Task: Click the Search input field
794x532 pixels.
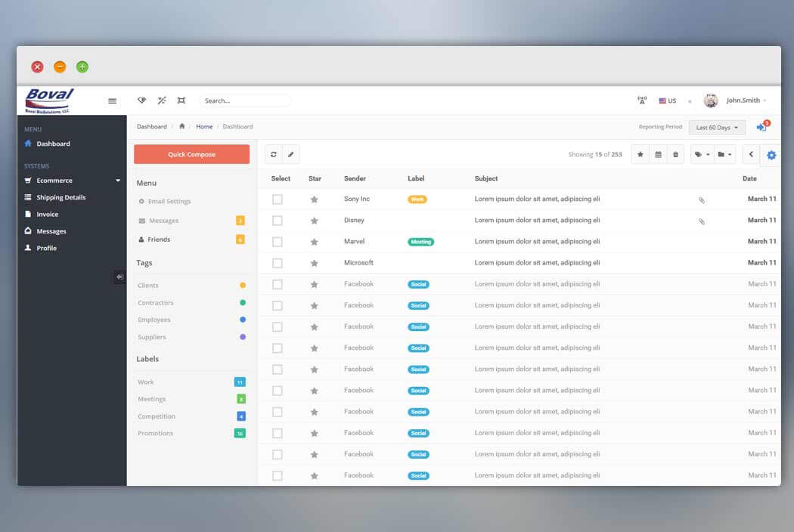Action: (x=245, y=101)
